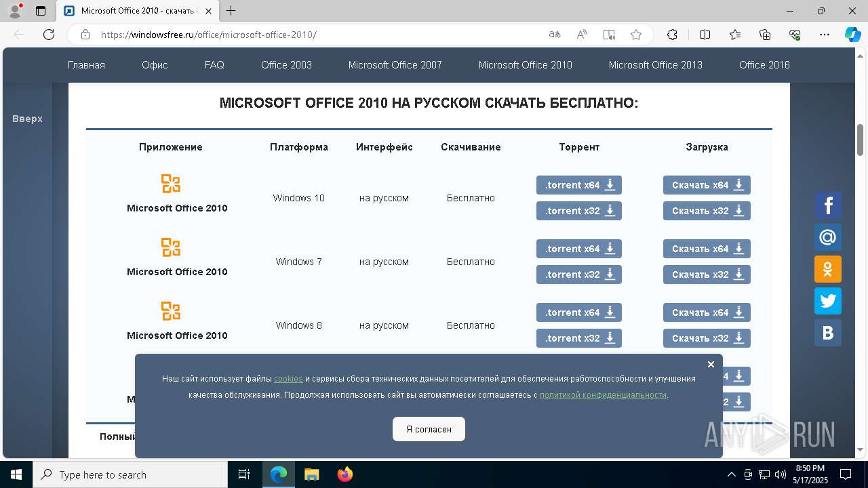This screenshot has width=868, height=488.
Task: Open Collections icon in toolbar
Action: point(765,35)
